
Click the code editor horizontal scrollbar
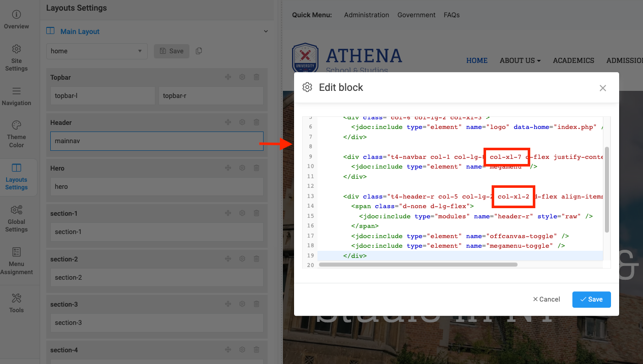[416, 264]
